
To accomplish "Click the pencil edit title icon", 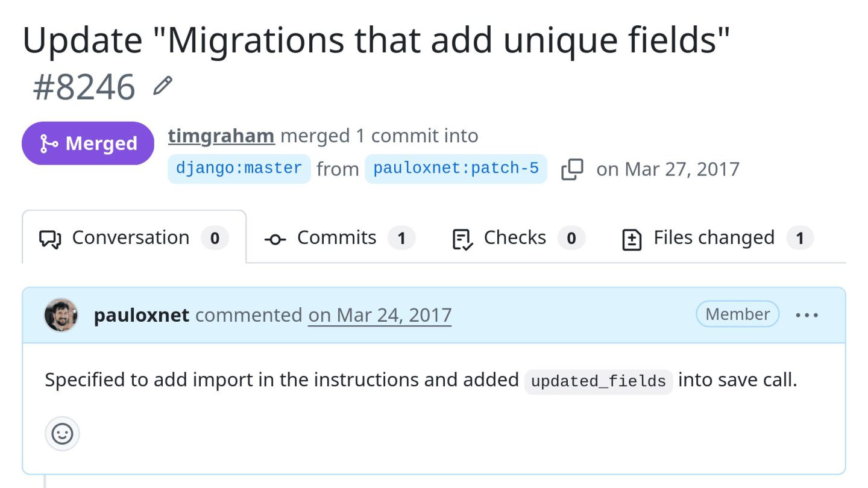I will 163,86.
